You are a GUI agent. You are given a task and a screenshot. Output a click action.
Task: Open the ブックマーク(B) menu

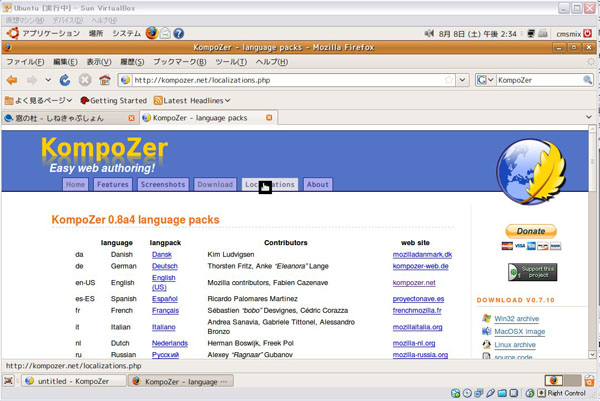click(x=180, y=62)
